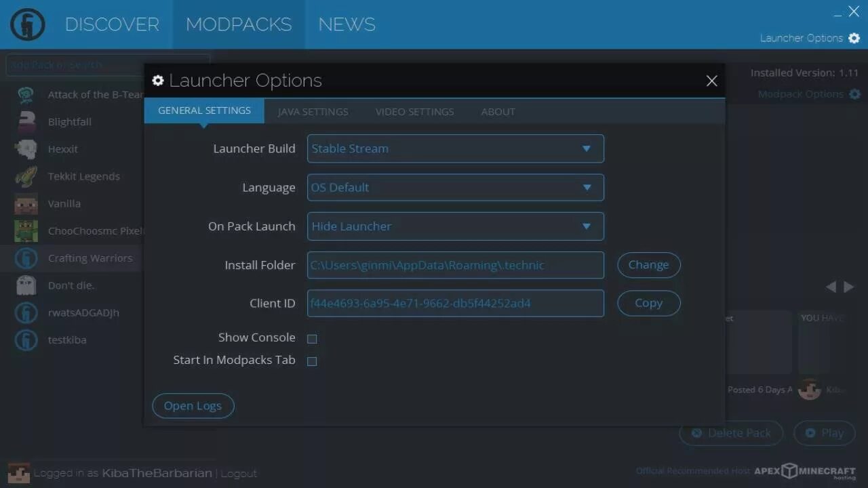The width and height of the screenshot is (868, 488).
Task: Close the Launcher Options dialog
Action: (x=711, y=81)
